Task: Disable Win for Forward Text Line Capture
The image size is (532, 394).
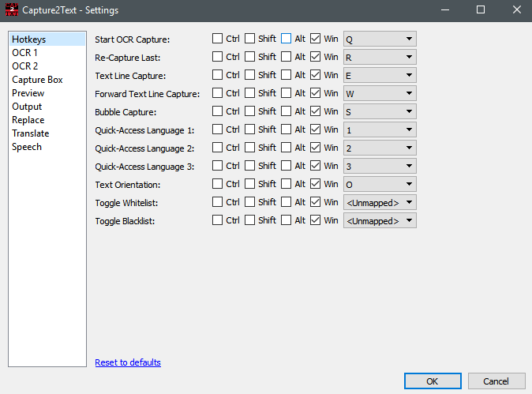Action: click(315, 93)
